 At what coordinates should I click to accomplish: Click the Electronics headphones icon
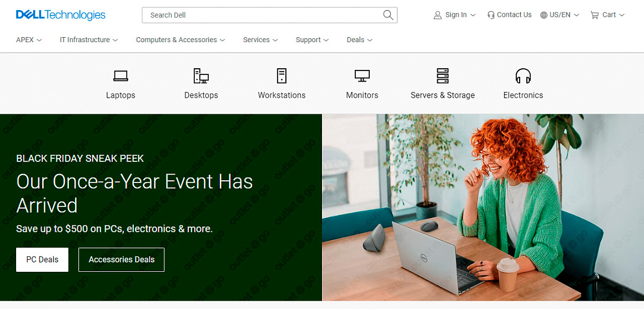tap(523, 76)
